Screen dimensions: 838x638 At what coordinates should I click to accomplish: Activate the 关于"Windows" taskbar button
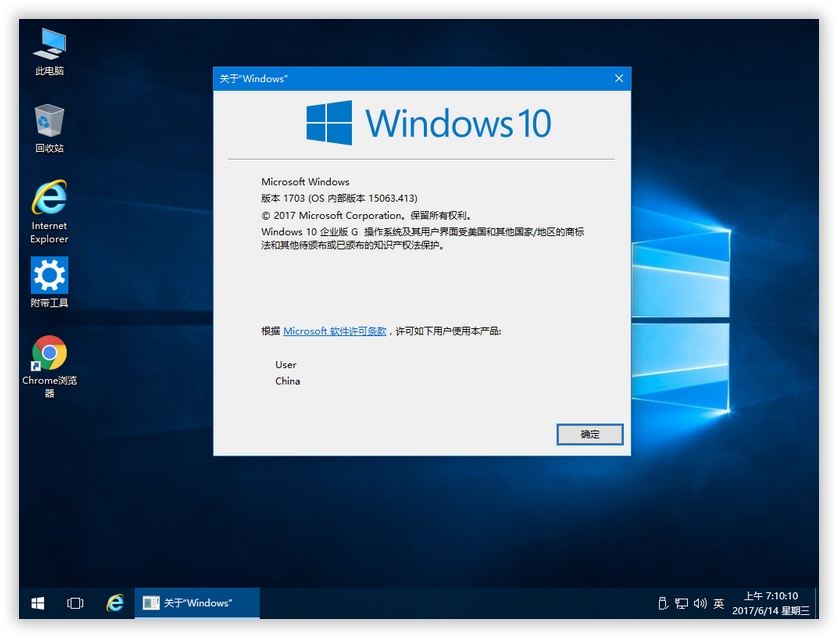pyautogui.click(x=197, y=603)
